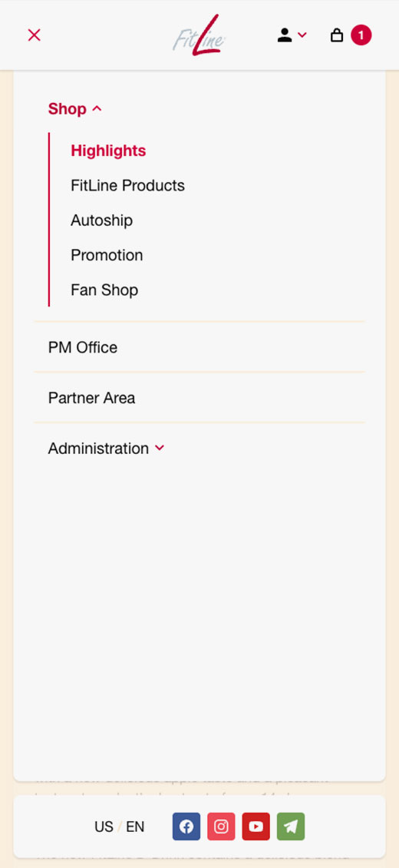Go to PM Office

tap(199, 347)
